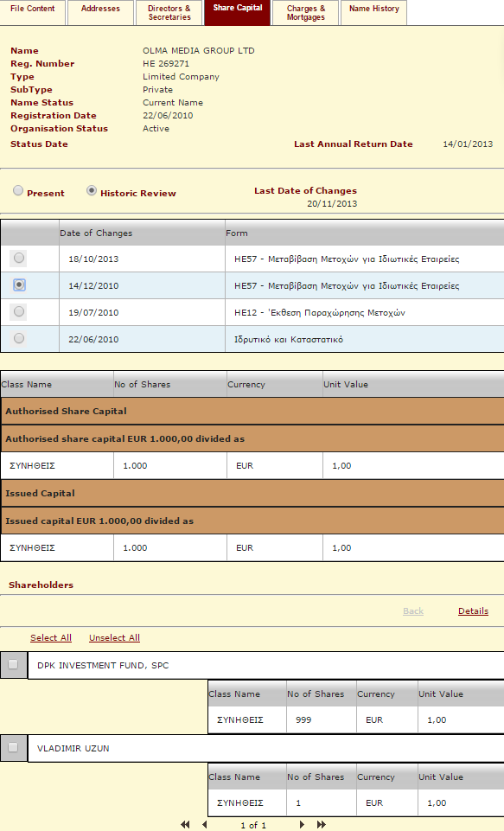Jump to last shareholders page
The image size is (504, 831).
(x=322, y=825)
